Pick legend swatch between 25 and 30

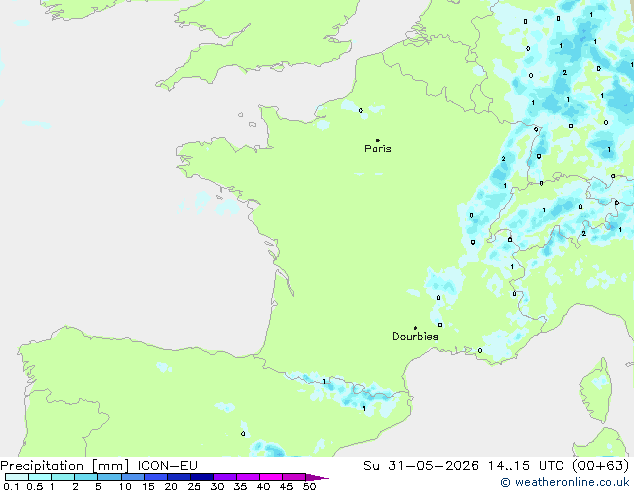(x=202, y=477)
